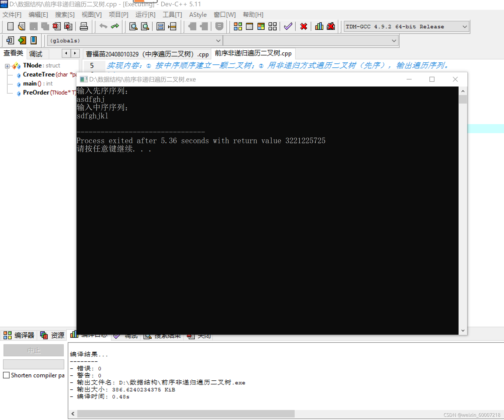Click the New file toolbar icon

[11, 26]
